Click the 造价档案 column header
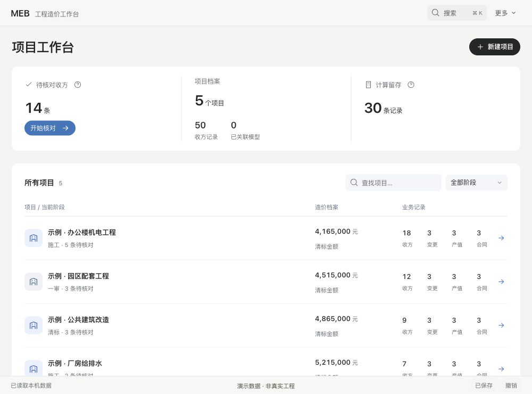Image resolution: width=532 pixels, height=394 pixels. point(327,207)
